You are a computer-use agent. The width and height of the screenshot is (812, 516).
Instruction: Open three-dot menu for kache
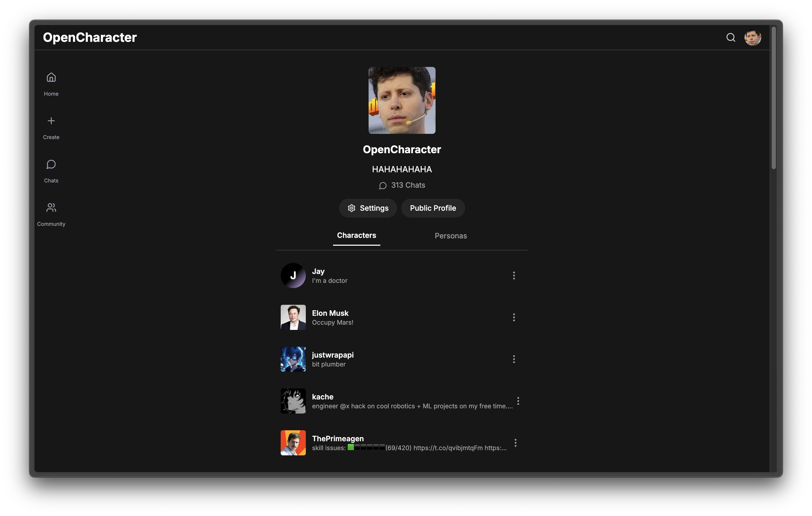click(518, 401)
